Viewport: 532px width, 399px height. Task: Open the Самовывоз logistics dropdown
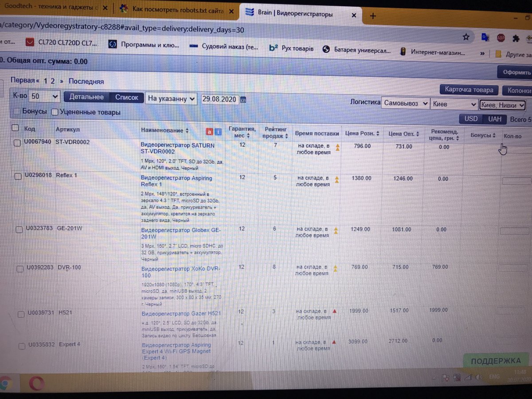click(405, 104)
